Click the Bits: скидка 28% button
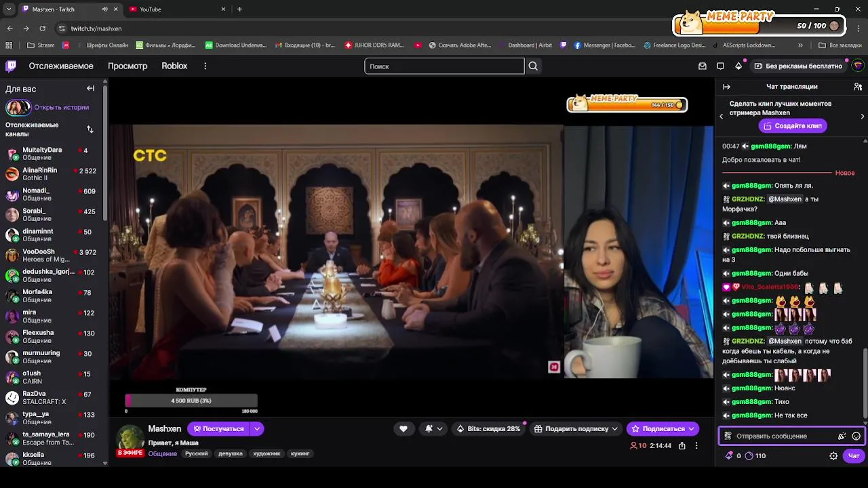This screenshot has width=868, height=488. [488, 428]
